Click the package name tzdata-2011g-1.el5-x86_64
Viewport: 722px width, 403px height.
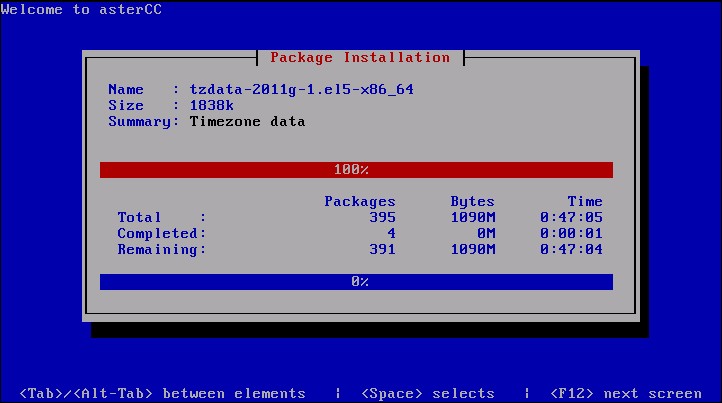click(x=301, y=89)
